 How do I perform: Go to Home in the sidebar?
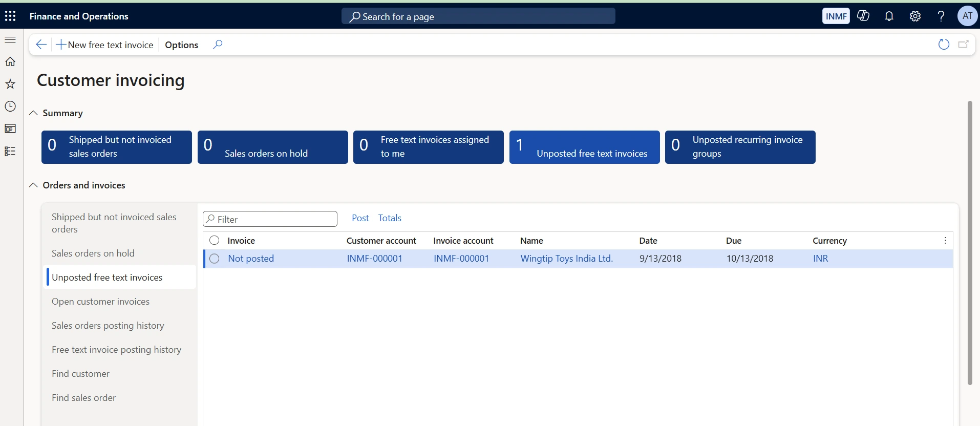(10, 61)
